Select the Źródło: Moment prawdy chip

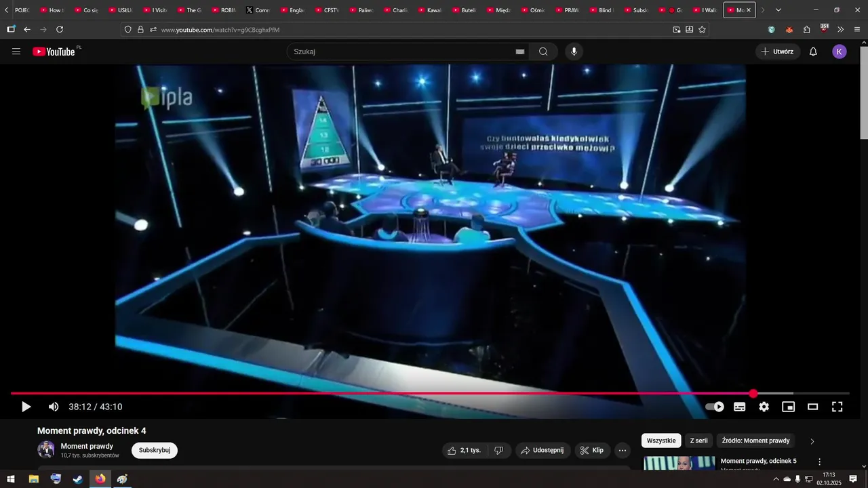755,441
